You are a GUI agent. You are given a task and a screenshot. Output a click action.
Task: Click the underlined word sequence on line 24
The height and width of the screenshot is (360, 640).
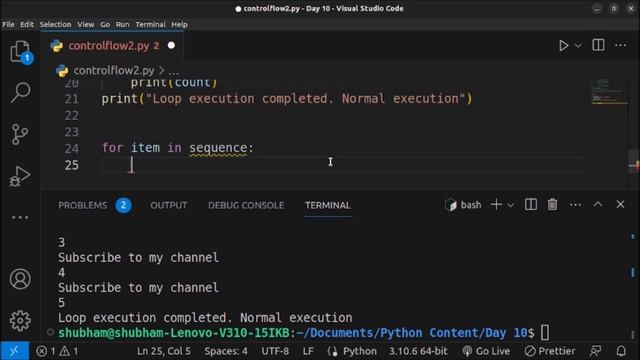[x=218, y=148]
